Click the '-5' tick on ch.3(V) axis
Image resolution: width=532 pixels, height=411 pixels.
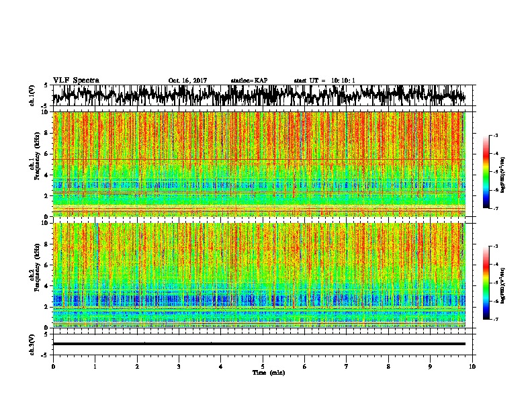(45, 355)
